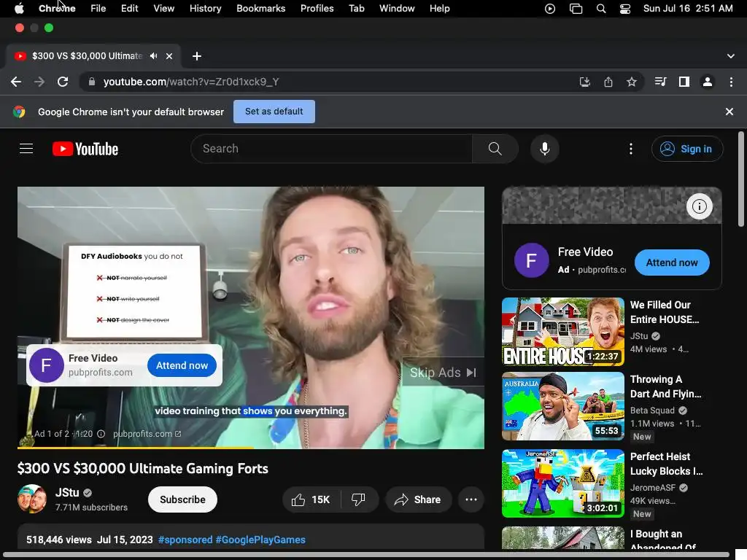This screenshot has width=747, height=560.
Task: Open Perfect Heist Lucky Blocks thumbnail
Action: click(563, 483)
